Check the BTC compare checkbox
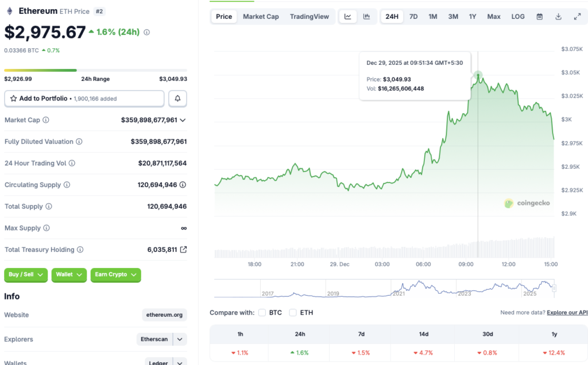The height and width of the screenshot is (365, 588). coord(262,312)
